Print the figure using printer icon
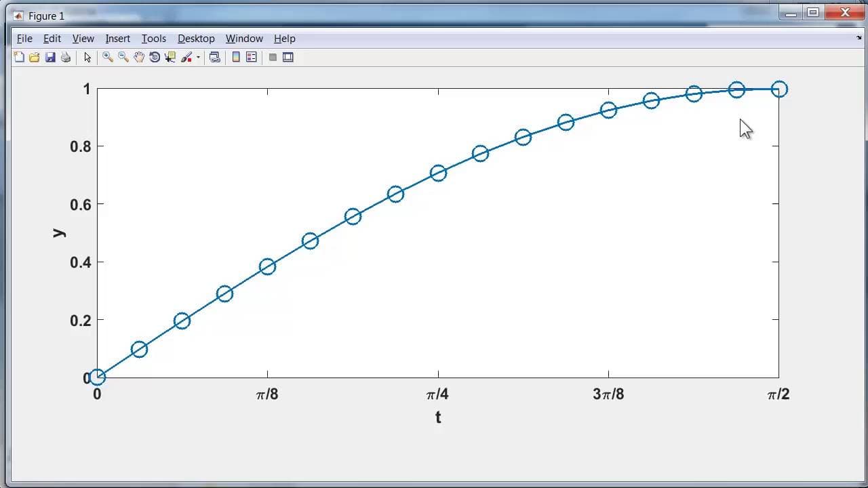The image size is (868, 488). (66, 58)
